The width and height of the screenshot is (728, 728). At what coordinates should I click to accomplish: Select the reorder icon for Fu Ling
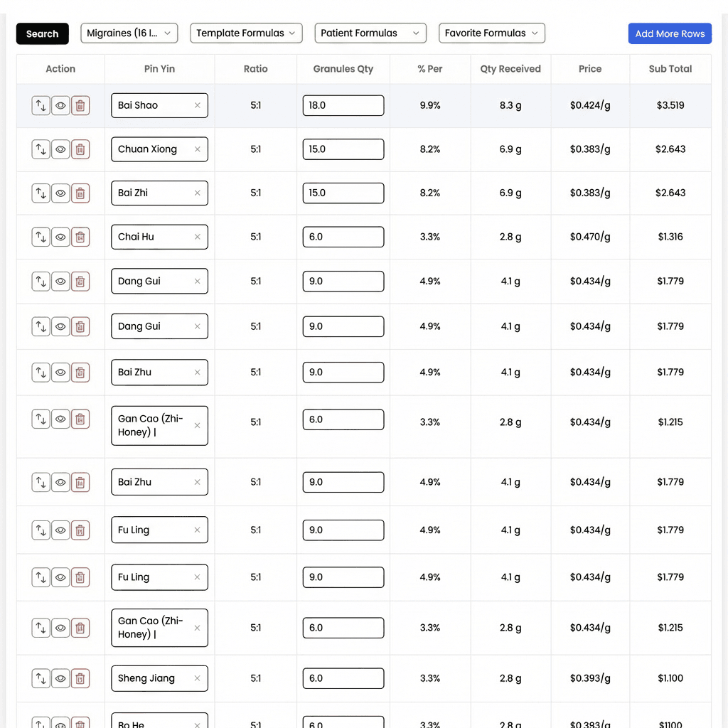coord(41,530)
